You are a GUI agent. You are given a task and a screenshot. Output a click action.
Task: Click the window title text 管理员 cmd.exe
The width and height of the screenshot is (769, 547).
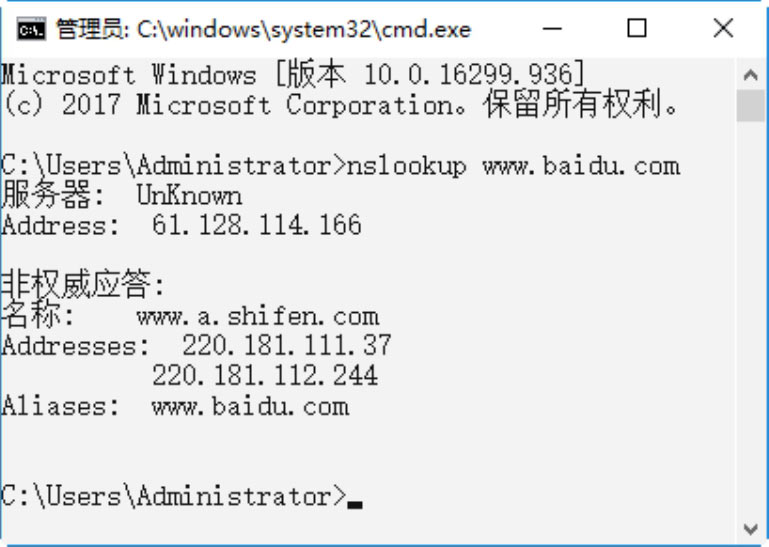pos(263,30)
